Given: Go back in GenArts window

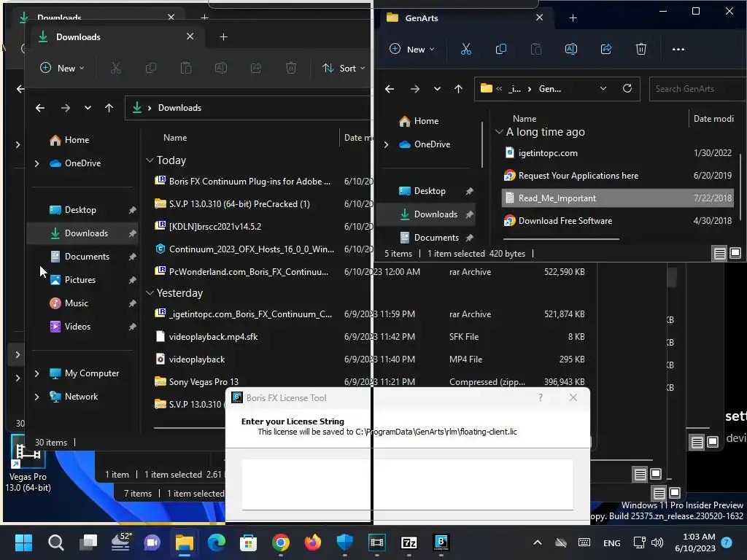Looking at the screenshot, I should click(390, 88).
